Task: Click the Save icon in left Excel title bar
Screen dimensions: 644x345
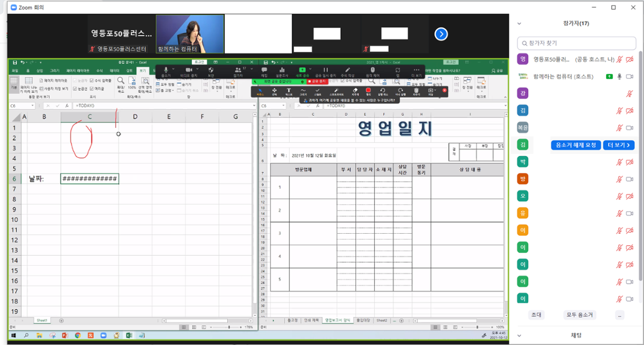Action: point(15,62)
